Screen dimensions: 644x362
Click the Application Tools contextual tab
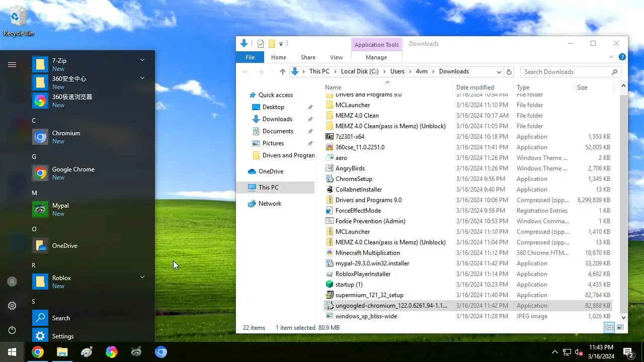[376, 45]
